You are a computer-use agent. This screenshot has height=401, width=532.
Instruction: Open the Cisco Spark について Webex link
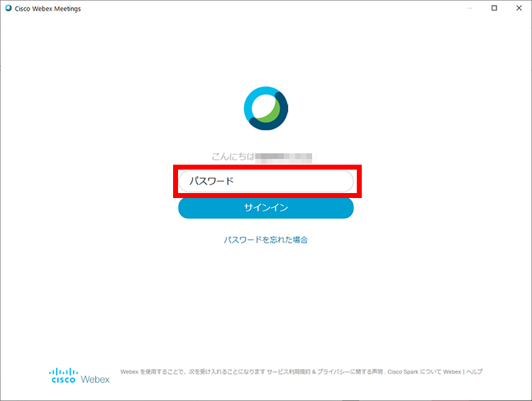tap(424, 372)
